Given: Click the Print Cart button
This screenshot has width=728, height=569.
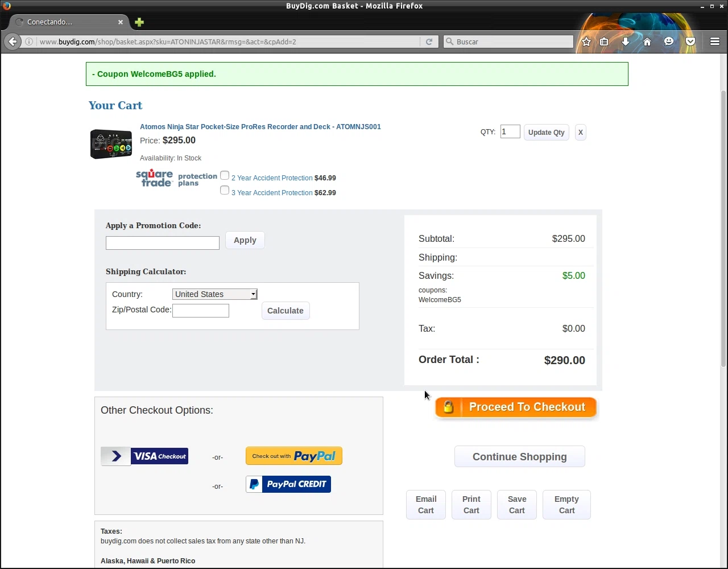Looking at the screenshot, I should (x=471, y=505).
